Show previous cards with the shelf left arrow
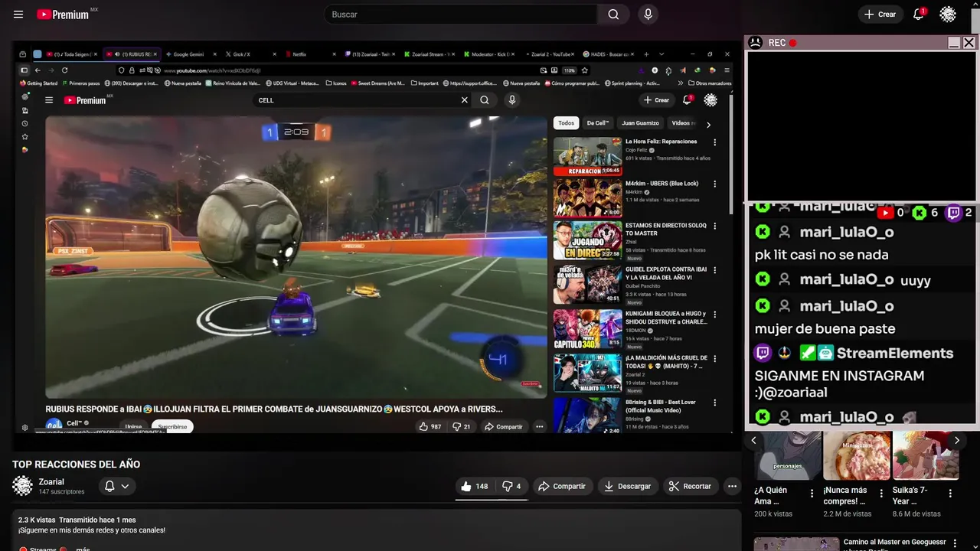The image size is (980, 551). [x=753, y=440]
